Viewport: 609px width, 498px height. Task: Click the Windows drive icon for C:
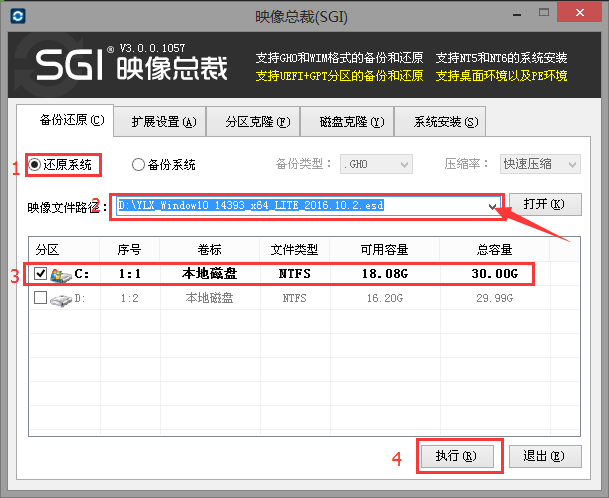(x=61, y=275)
